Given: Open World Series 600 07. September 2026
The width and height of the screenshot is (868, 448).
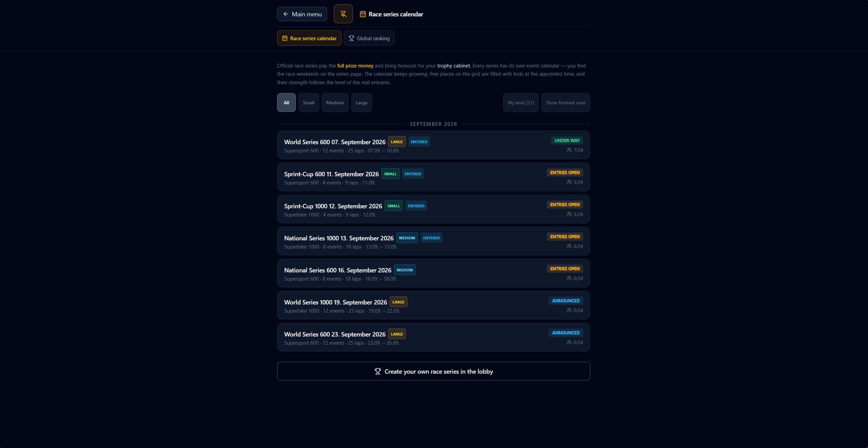Looking at the screenshot, I should click(x=434, y=145).
